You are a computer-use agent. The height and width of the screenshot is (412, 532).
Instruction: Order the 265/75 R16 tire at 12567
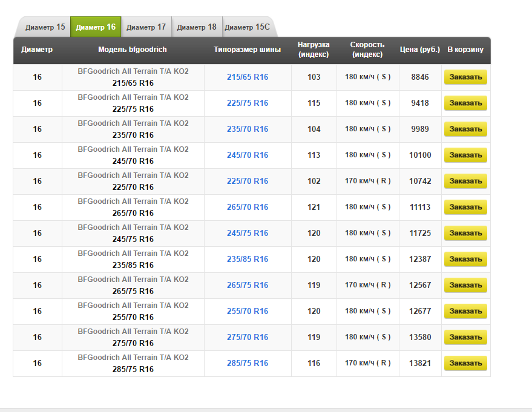pos(465,286)
